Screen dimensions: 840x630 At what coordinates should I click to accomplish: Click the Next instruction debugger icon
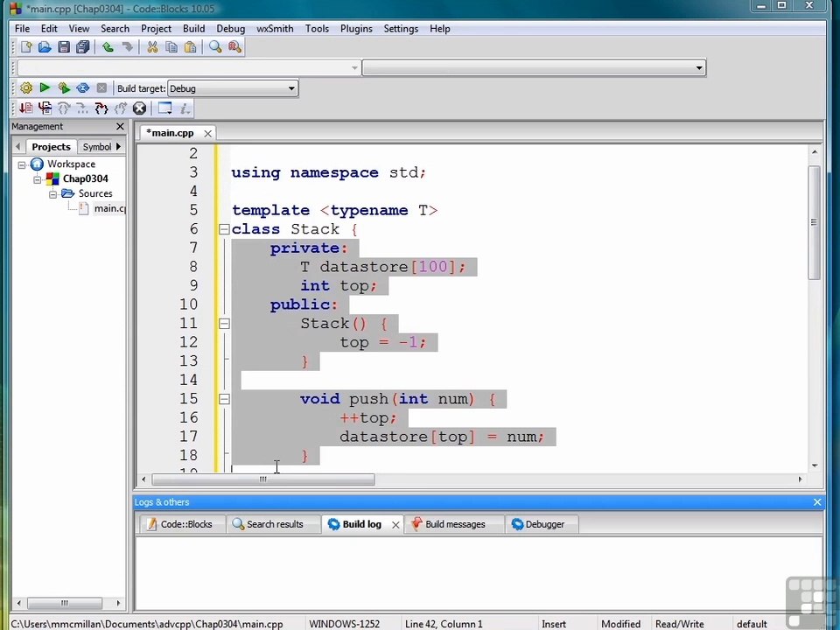[x=82, y=108]
